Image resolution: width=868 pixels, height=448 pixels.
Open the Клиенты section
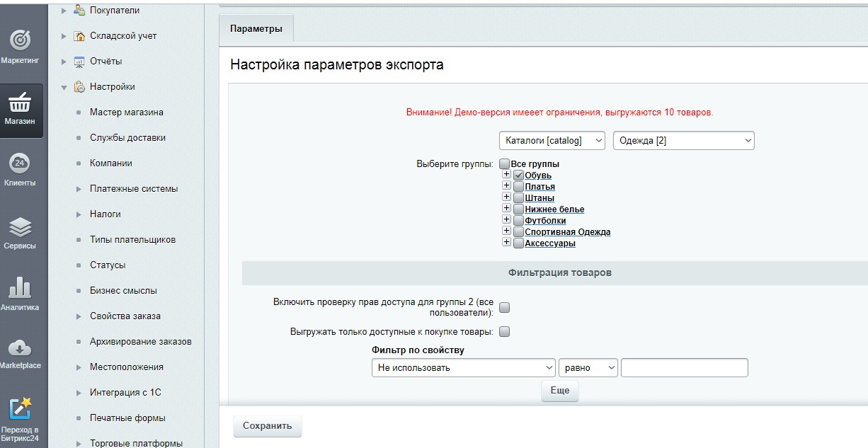[x=23, y=168]
